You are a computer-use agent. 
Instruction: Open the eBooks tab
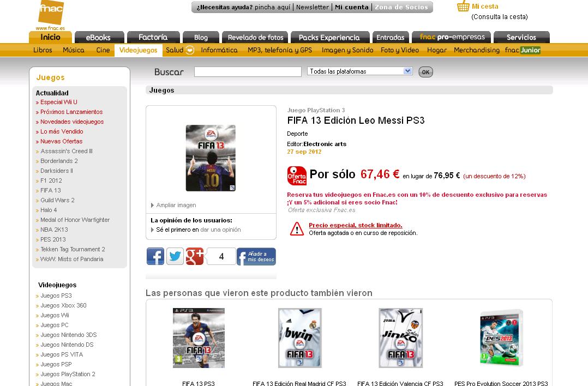tap(99, 38)
